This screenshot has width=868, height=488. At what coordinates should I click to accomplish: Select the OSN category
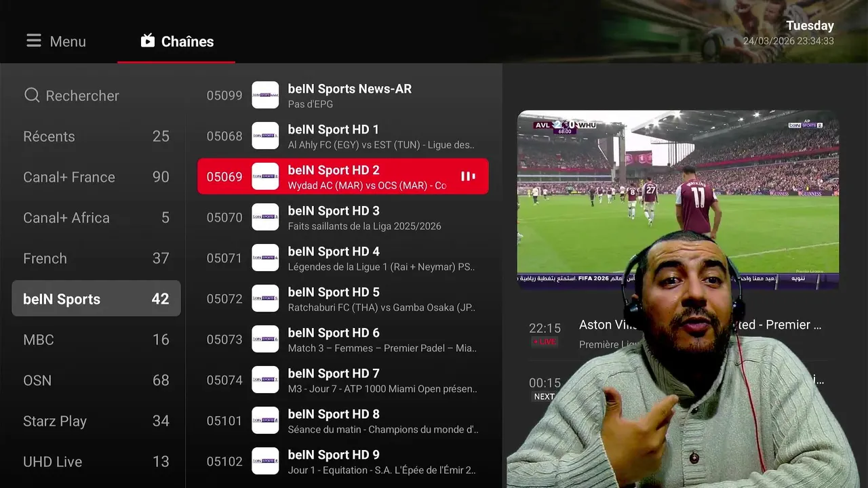pos(96,380)
